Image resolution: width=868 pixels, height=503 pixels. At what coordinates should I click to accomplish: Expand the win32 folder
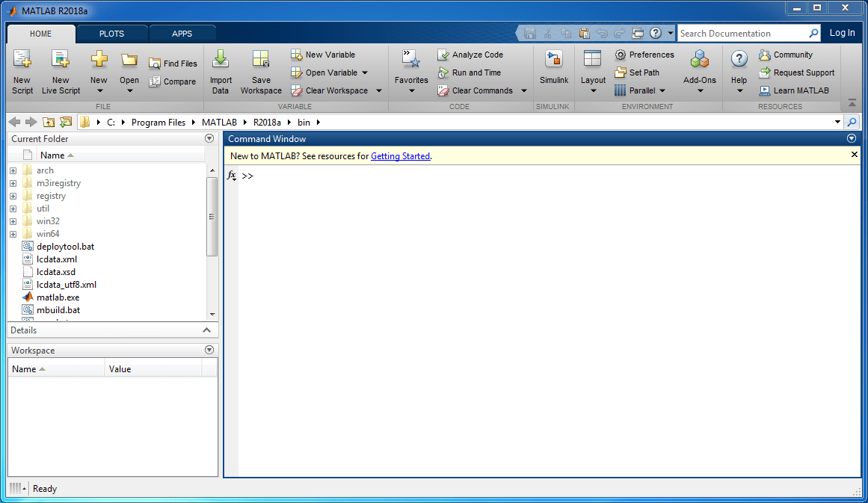13,221
